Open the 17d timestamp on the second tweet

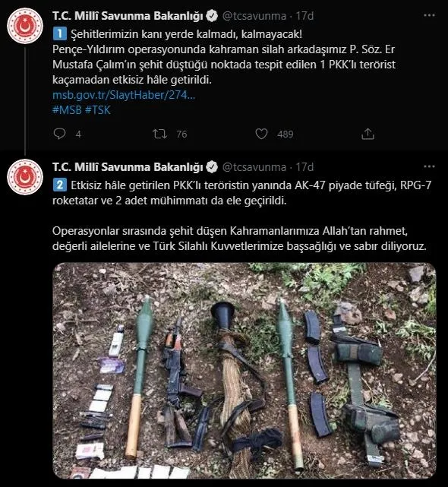click(x=304, y=167)
